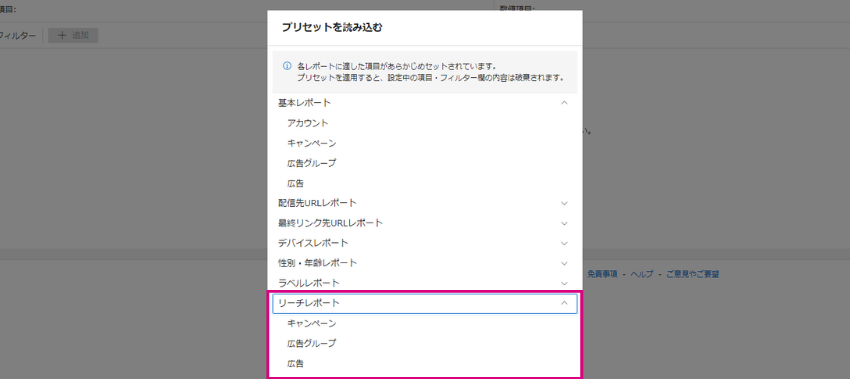The image size is (850, 379).
Task: Collapse the 基本レポート section chevron
Action: coord(564,102)
